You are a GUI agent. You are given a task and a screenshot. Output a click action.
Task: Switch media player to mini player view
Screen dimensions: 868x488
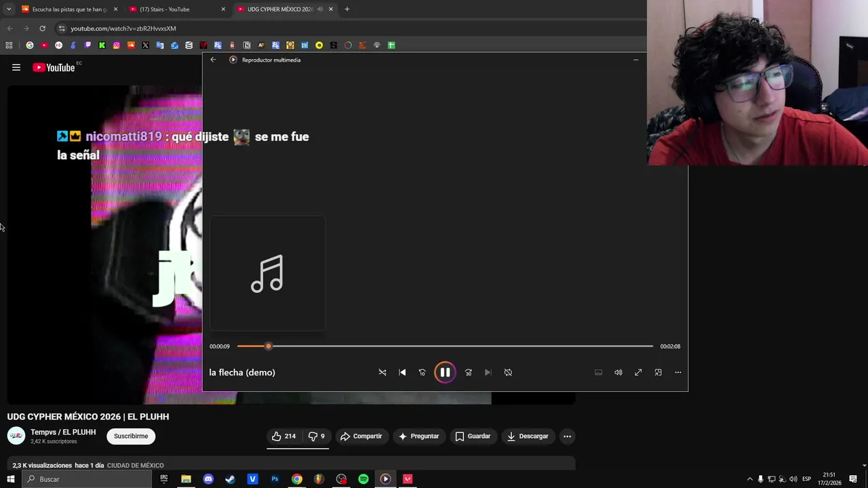coord(658,372)
